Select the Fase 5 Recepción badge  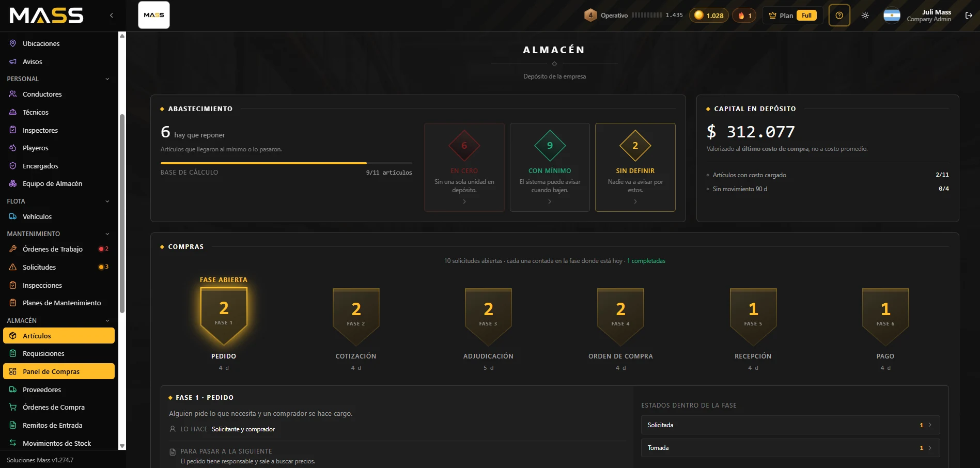coord(753,317)
